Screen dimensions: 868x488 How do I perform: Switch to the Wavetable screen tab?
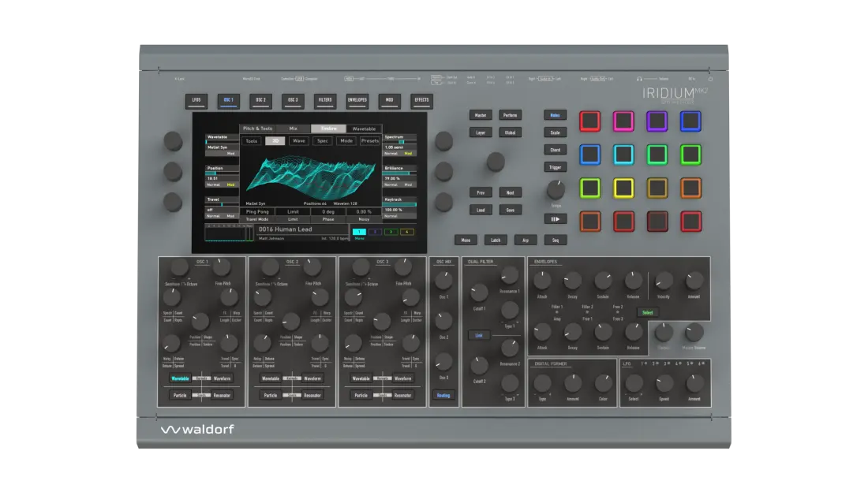364,129
